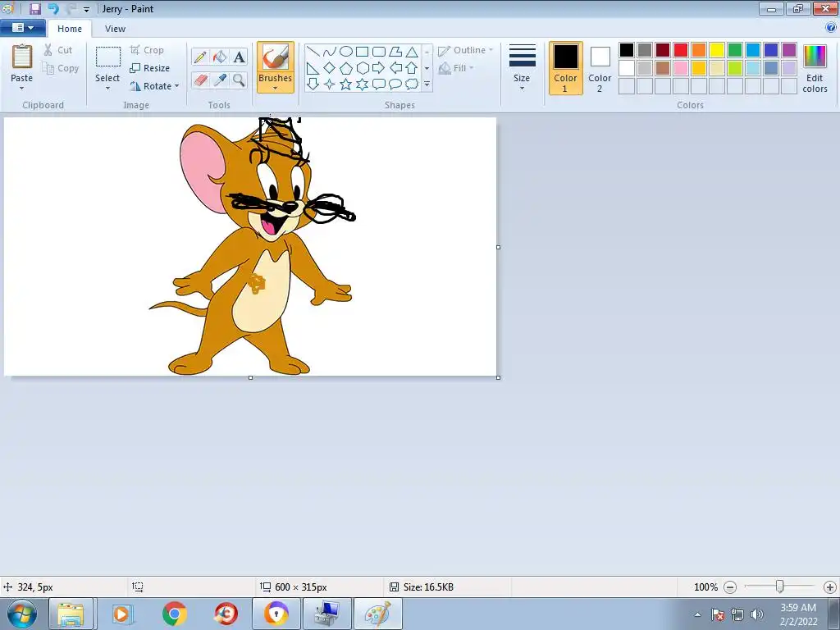Screen dimensions: 840x630
Task: Choose the Left arrow shape
Action: [395, 68]
